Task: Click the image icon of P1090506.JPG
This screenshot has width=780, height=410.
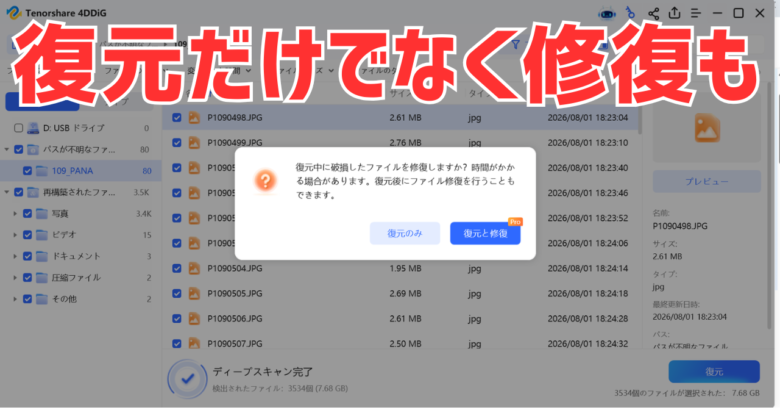Action: [194, 318]
